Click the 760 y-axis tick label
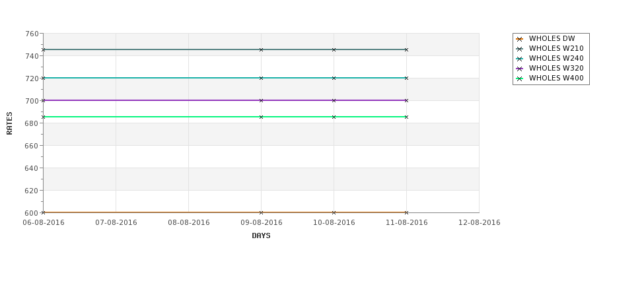 pos(32,34)
